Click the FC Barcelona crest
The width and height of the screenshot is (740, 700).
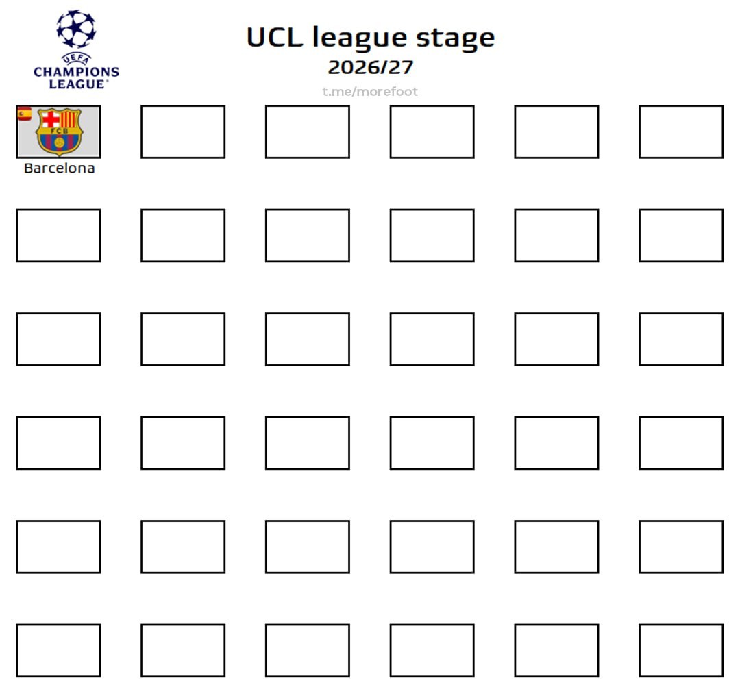click(60, 132)
